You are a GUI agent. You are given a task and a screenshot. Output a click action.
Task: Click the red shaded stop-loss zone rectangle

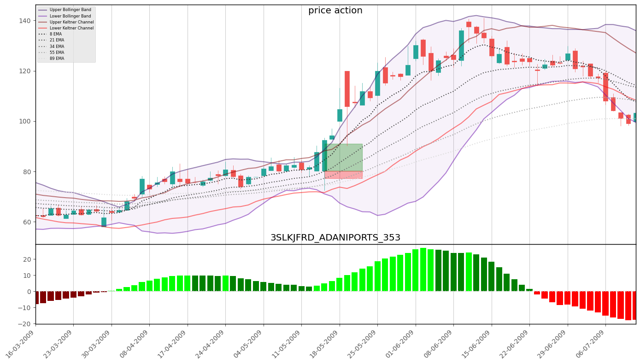(x=344, y=175)
